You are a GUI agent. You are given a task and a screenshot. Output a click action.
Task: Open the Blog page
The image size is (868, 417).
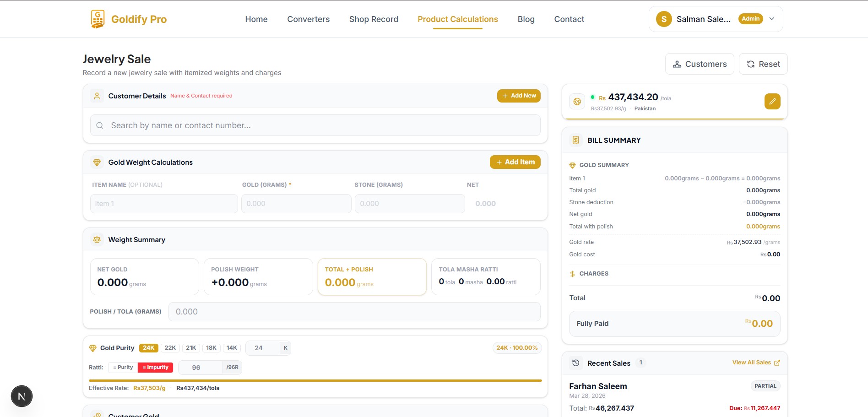click(526, 19)
